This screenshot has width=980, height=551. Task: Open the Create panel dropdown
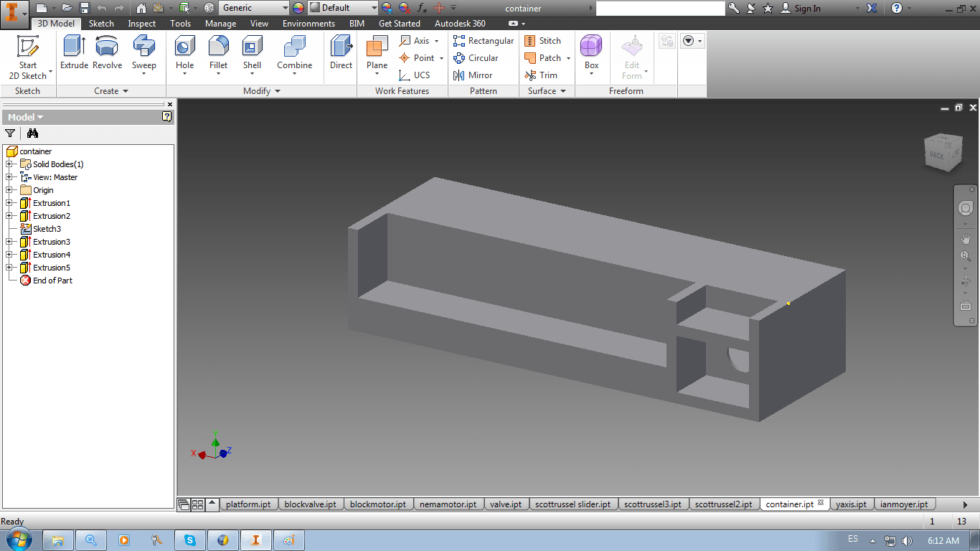[111, 91]
